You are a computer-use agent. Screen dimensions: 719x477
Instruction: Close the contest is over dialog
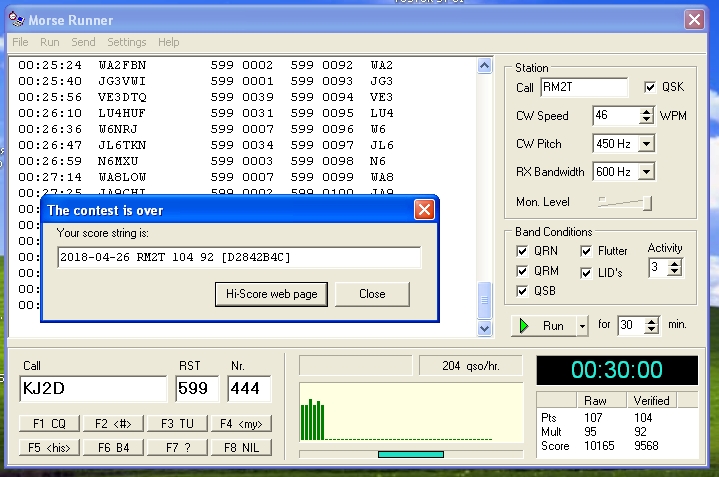[x=424, y=210]
